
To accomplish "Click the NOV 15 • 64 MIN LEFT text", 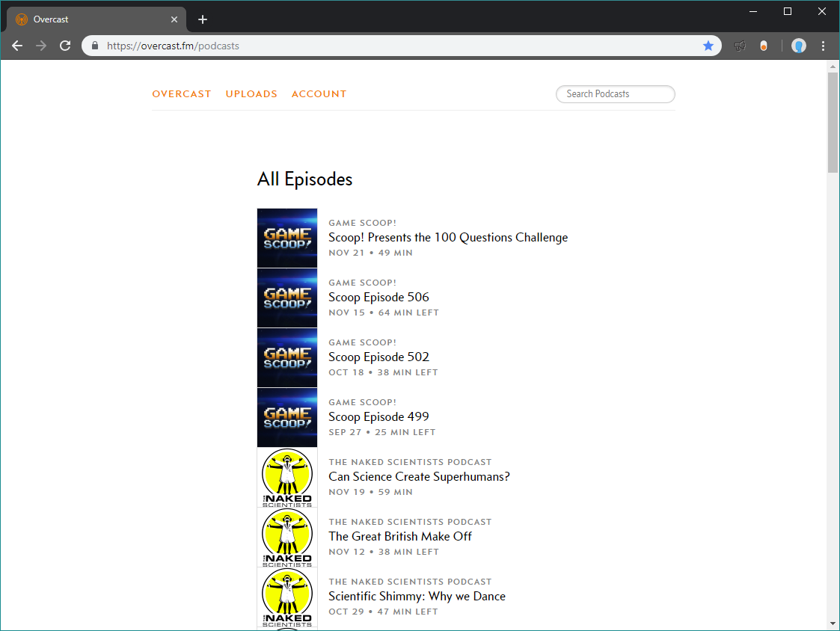I will click(x=384, y=313).
